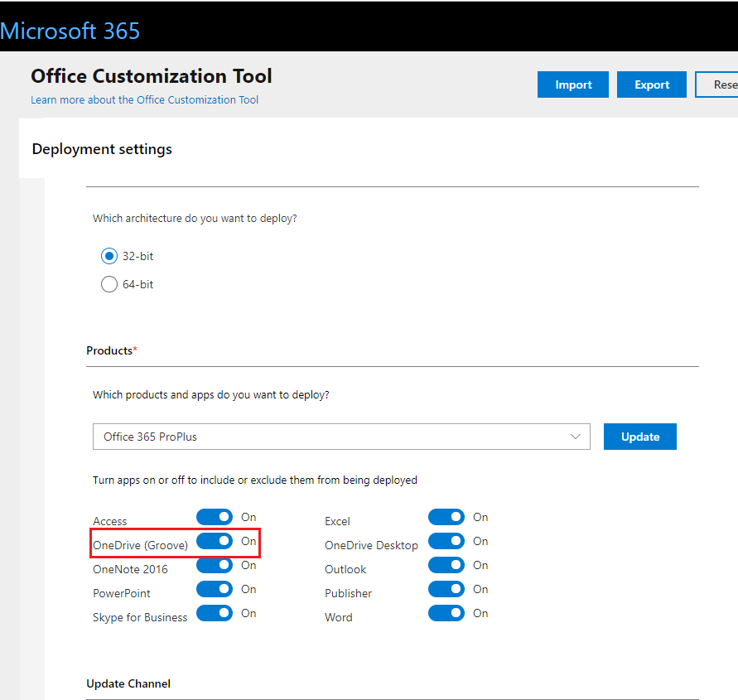The height and width of the screenshot is (700, 738).
Task: Click the 'Which architecture do you want to deploy?' text
Action: (x=195, y=219)
